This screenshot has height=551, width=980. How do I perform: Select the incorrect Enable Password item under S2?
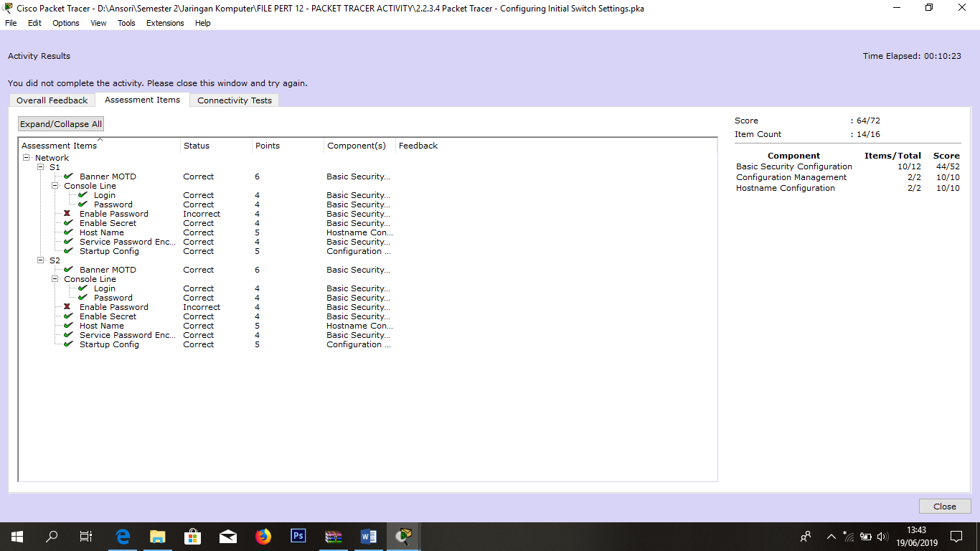pyautogui.click(x=114, y=307)
